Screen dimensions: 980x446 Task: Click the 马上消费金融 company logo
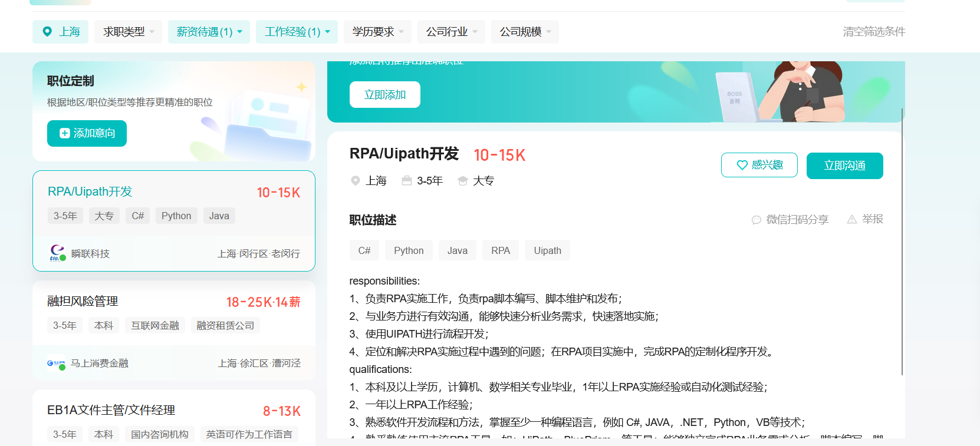(x=56, y=364)
